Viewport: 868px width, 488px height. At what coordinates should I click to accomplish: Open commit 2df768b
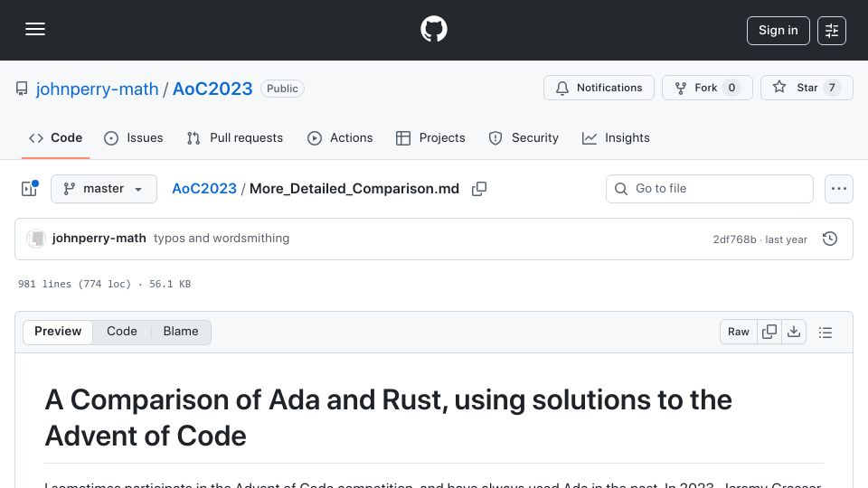pyautogui.click(x=734, y=239)
